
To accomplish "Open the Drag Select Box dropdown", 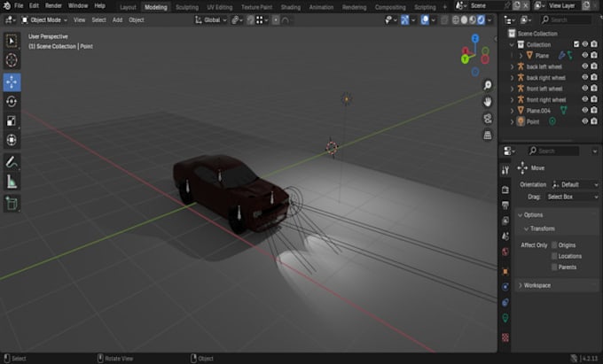I will pyautogui.click(x=572, y=197).
